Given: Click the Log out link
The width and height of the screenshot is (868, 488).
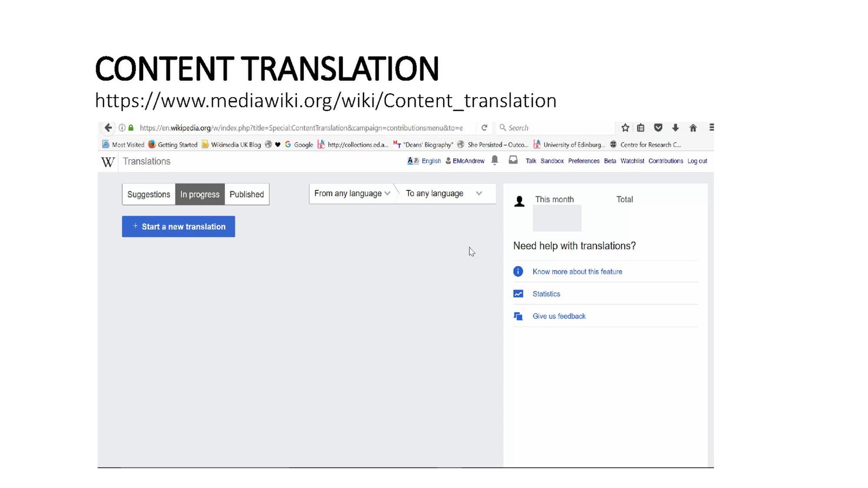Looking at the screenshot, I should (697, 161).
